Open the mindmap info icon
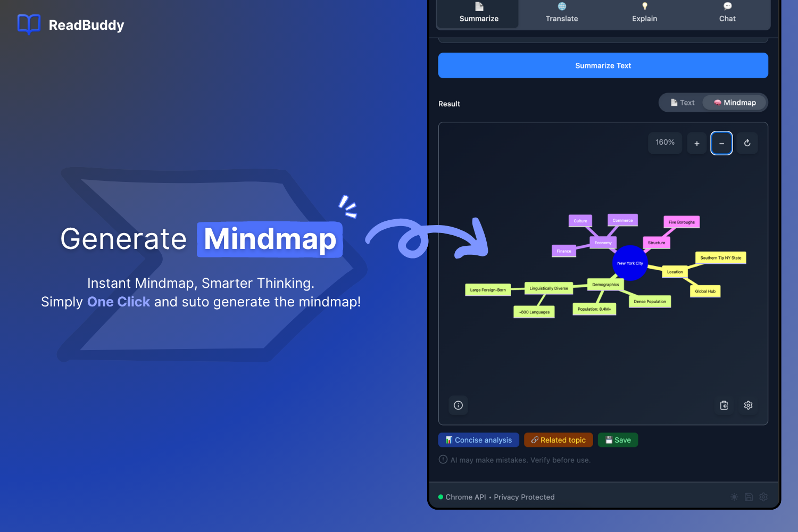Viewport: 798px width, 532px height. (458, 405)
